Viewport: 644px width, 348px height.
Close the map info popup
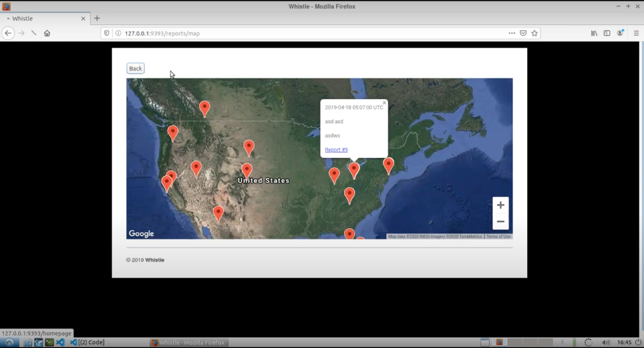384,102
